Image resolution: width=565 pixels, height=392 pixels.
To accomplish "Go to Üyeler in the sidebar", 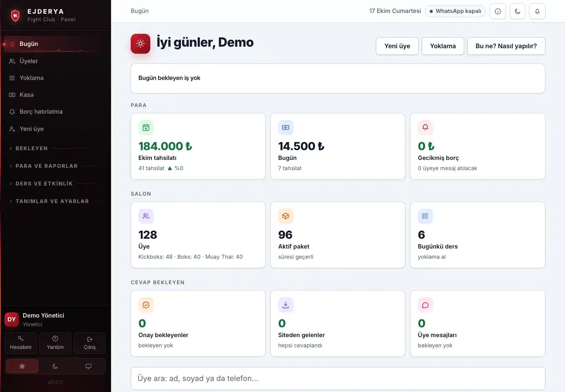I will click(55, 61).
